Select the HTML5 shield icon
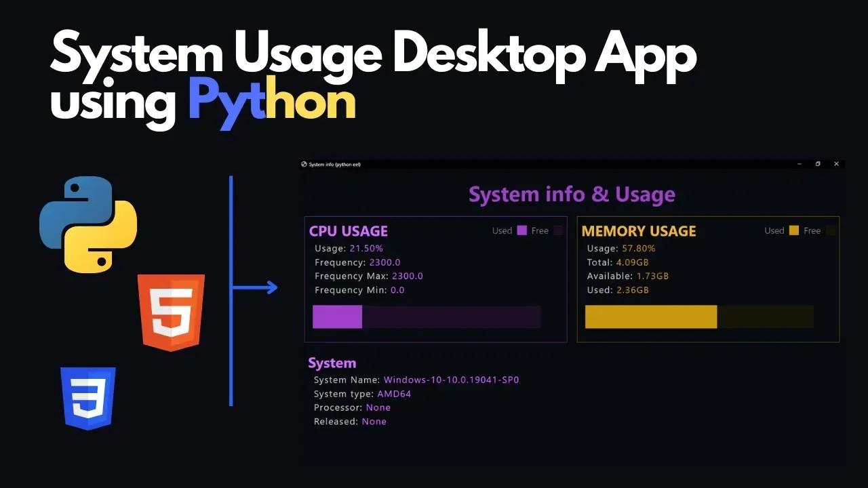Screen dimensions: 868x488 (171, 313)
